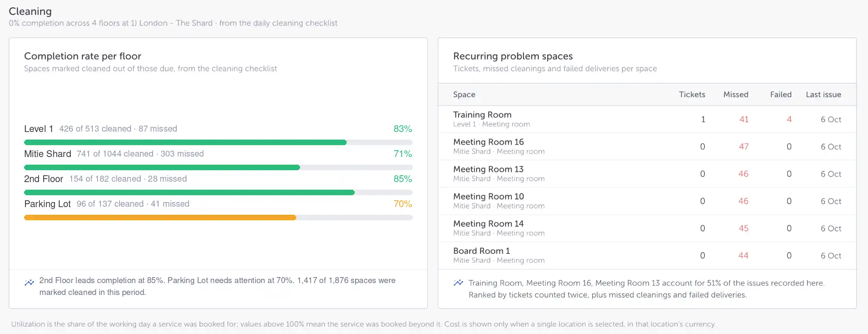Image resolution: width=868 pixels, height=334 pixels.
Task: Click the Parking Lot floor label
Action: pyautogui.click(x=47, y=204)
